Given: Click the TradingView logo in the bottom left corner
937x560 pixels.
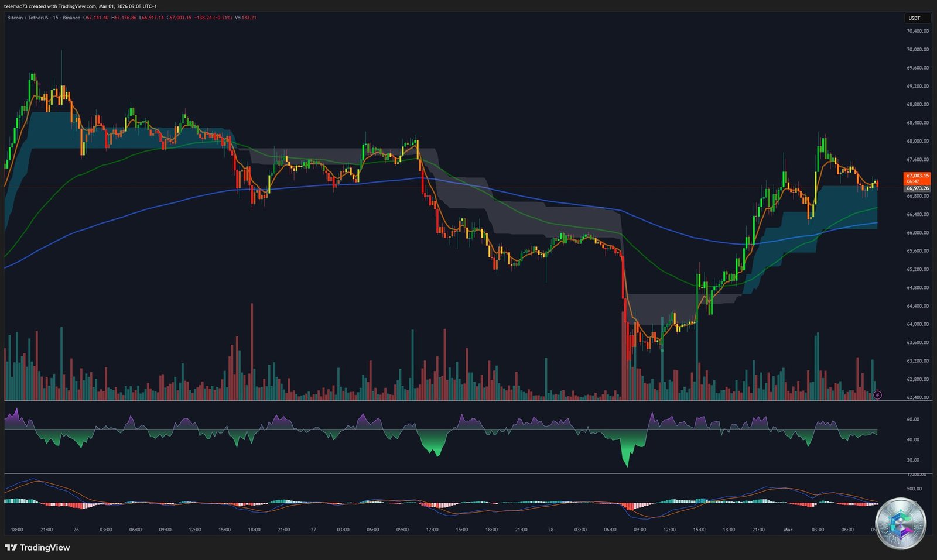Looking at the screenshot, I should coord(37,548).
